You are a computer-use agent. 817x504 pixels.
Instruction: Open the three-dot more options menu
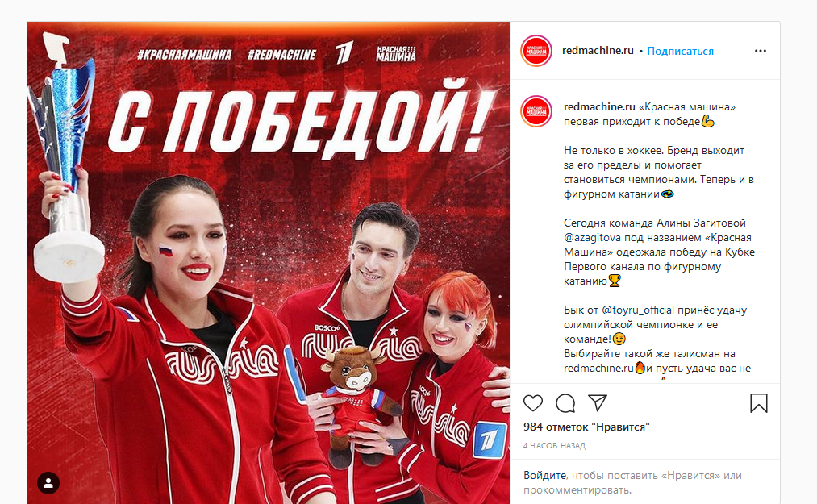point(761,51)
